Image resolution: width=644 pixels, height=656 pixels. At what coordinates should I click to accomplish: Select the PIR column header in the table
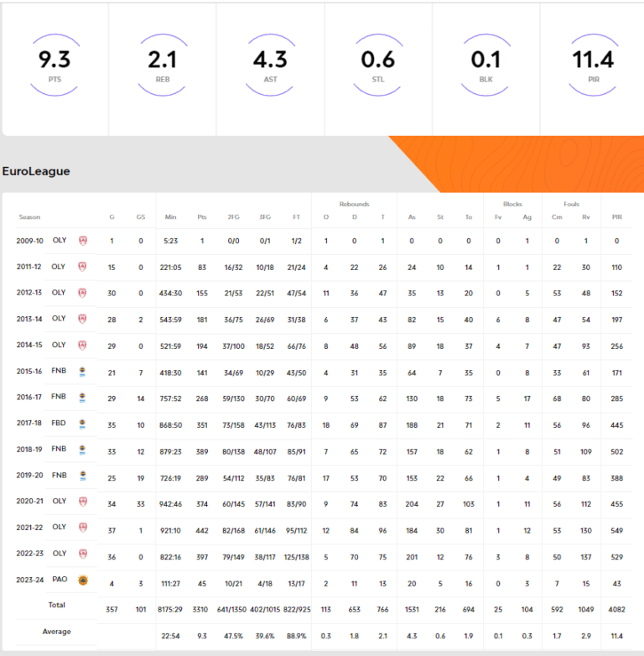(616, 217)
